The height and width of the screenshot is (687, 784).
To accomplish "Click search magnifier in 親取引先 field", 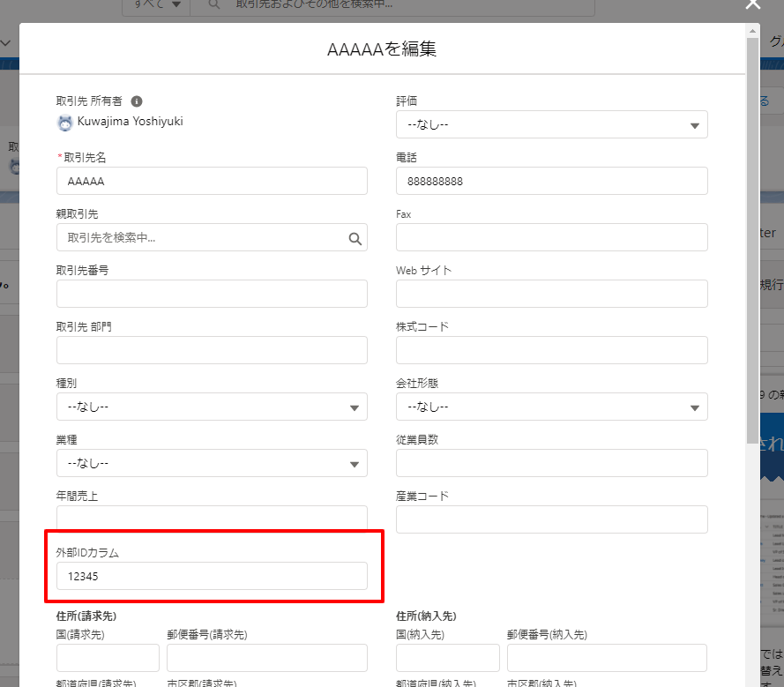I will click(355, 238).
